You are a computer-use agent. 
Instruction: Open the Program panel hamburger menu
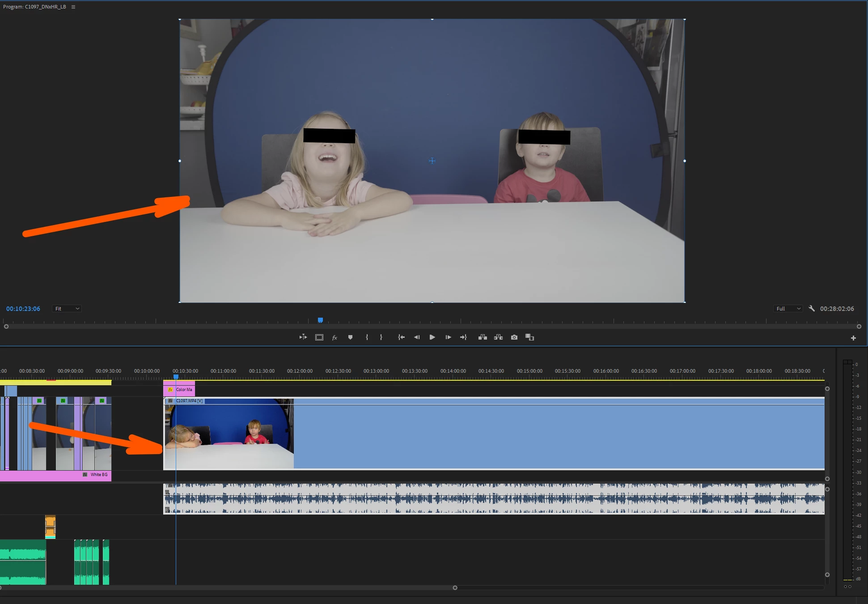click(x=73, y=7)
